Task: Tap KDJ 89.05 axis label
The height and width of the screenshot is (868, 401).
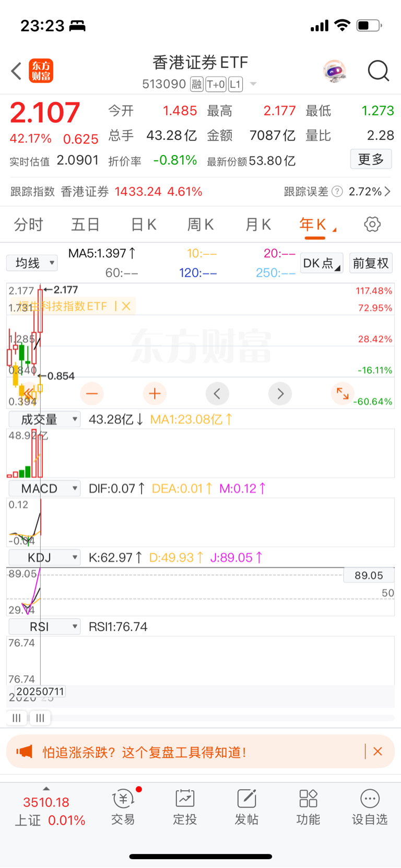Action: (369, 575)
